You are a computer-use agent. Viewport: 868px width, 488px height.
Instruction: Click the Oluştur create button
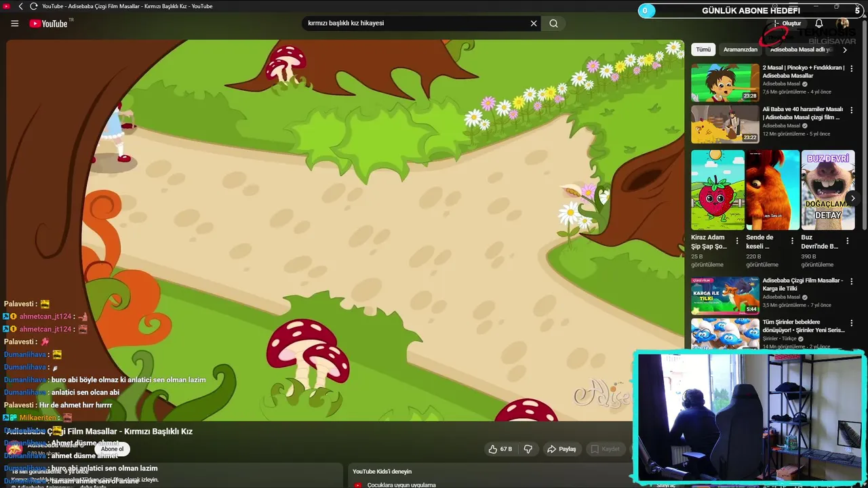click(787, 24)
